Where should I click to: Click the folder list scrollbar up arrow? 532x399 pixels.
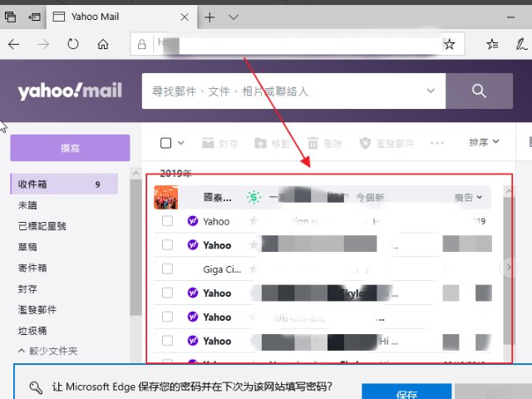[135, 174]
